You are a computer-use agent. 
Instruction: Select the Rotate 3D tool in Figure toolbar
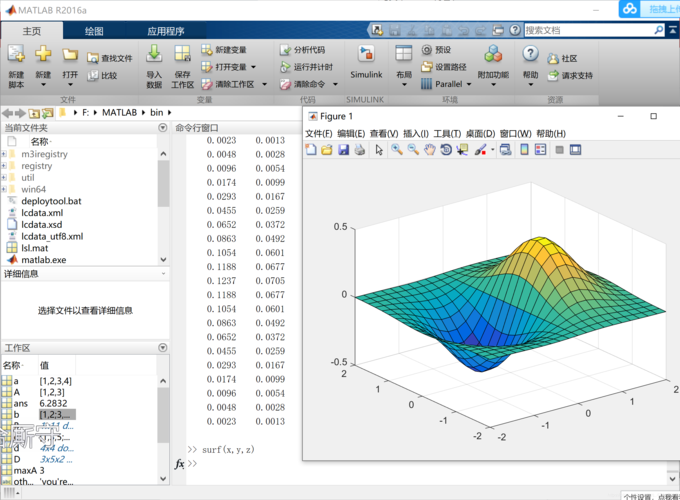coord(445,150)
